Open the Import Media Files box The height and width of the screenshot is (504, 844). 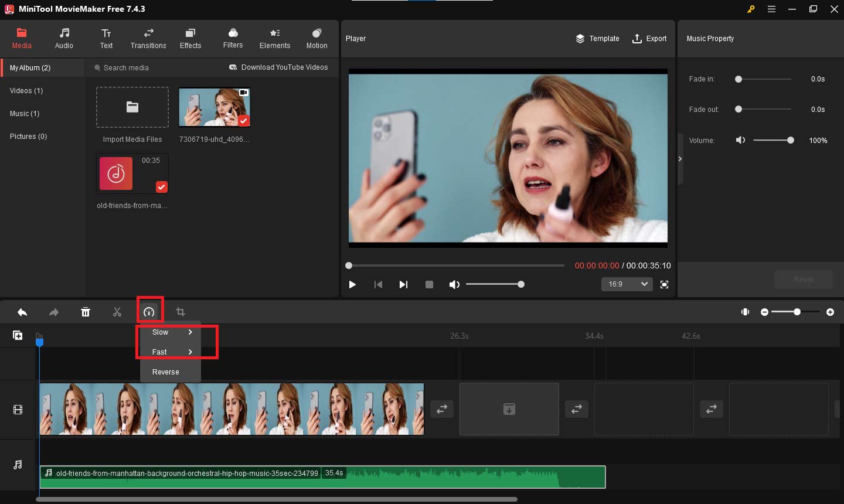click(x=132, y=107)
